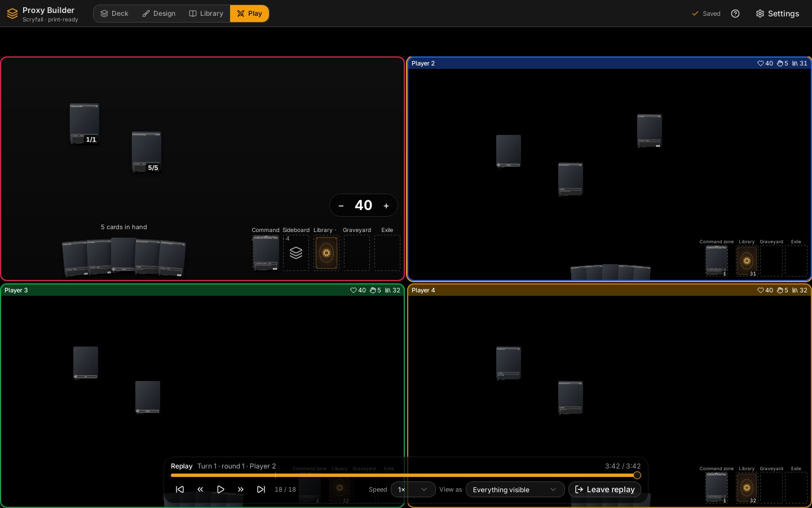The height and width of the screenshot is (508, 812).
Task: Open the Library tab in top navigation
Action: [206, 14]
